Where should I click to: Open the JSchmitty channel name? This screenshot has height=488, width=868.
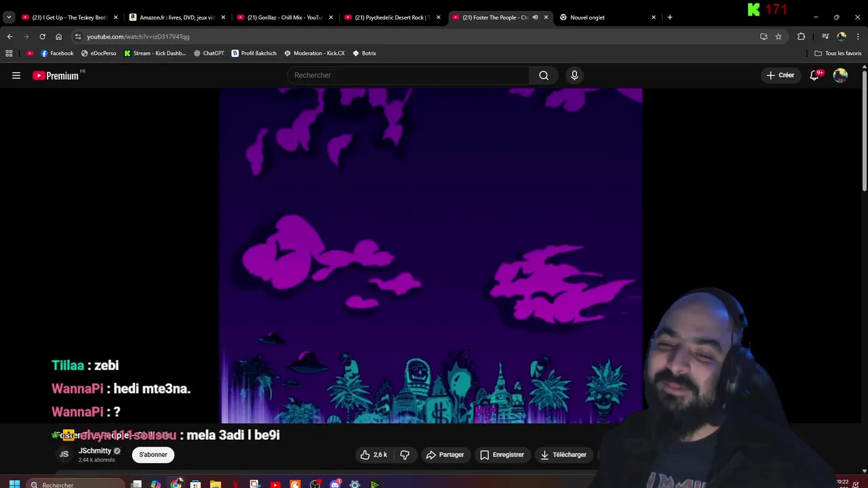95,451
